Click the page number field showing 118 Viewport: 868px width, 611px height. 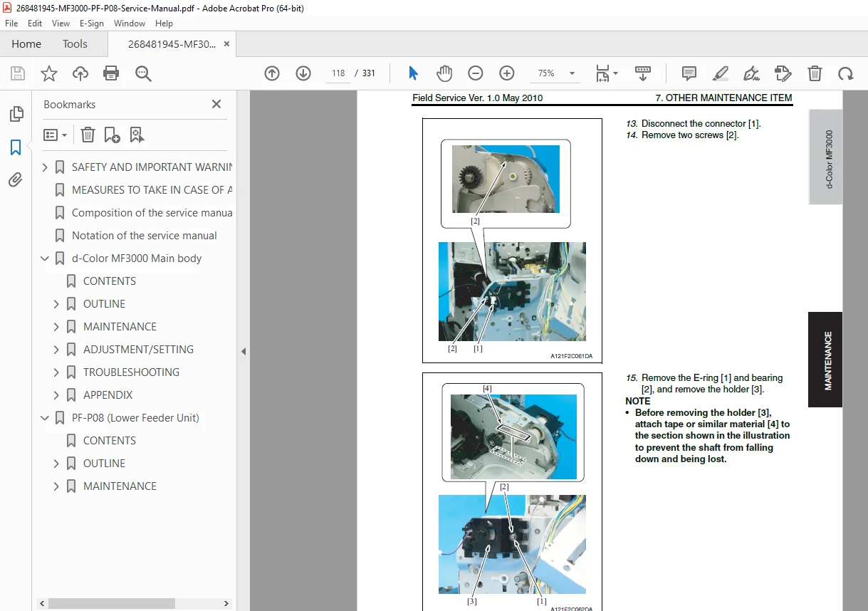[338, 73]
